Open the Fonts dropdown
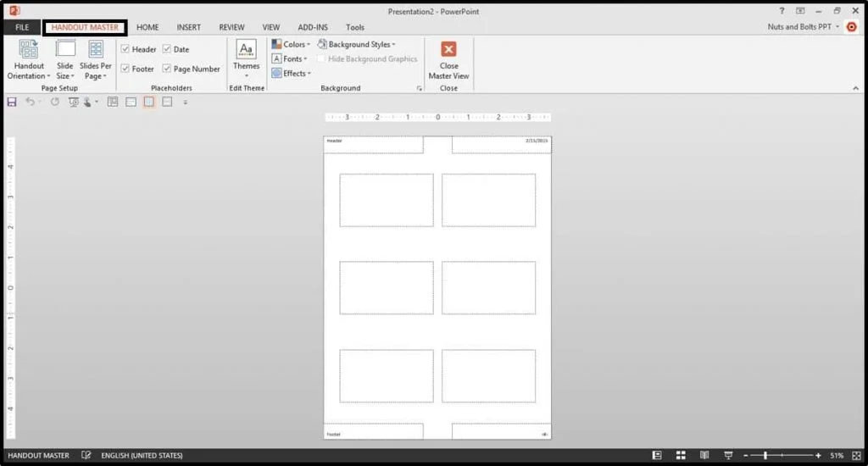Screen dimensions: 868x466 pyautogui.click(x=290, y=58)
